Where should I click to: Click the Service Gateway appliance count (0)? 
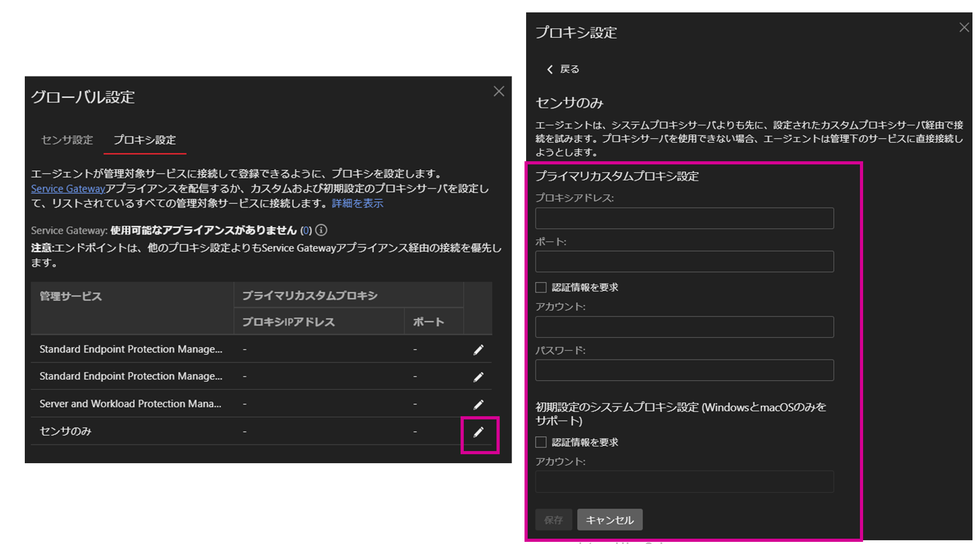click(x=306, y=231)
